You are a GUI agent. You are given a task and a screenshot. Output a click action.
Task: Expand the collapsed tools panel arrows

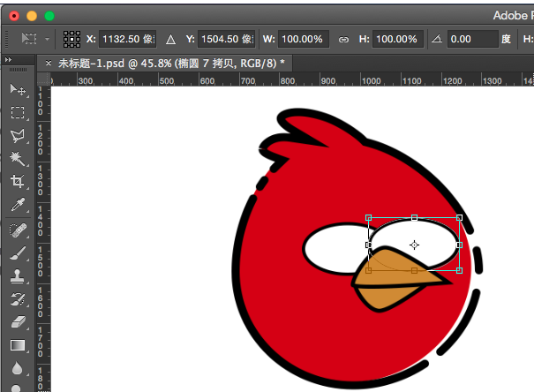8,60
